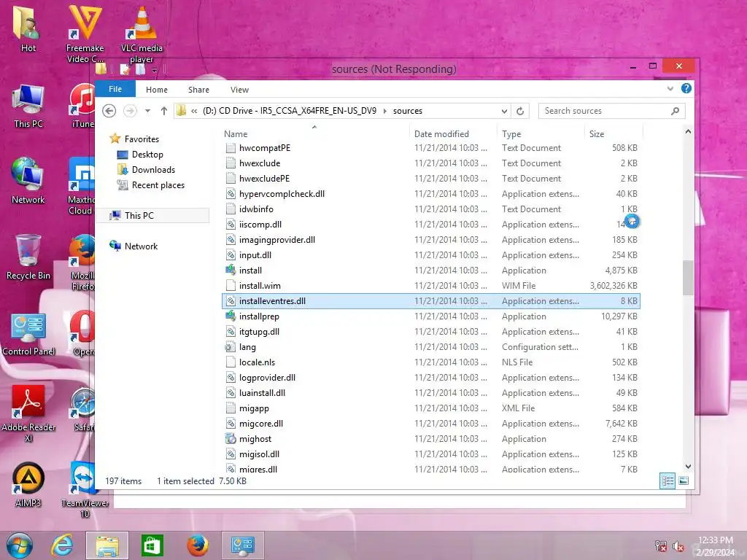The image size is (747, 560).
Task: Select the lang configuration file
Action: coord(431,347)
